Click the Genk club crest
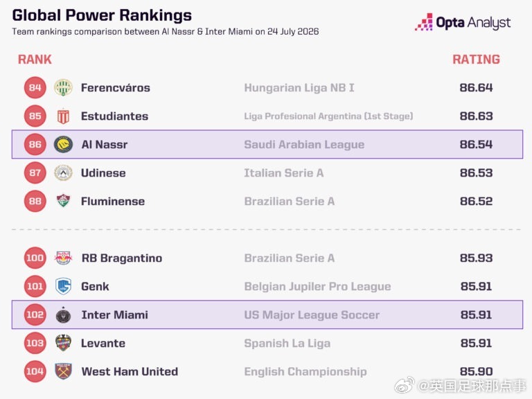The height and width of the screenshot is (399, 532). 63,286
